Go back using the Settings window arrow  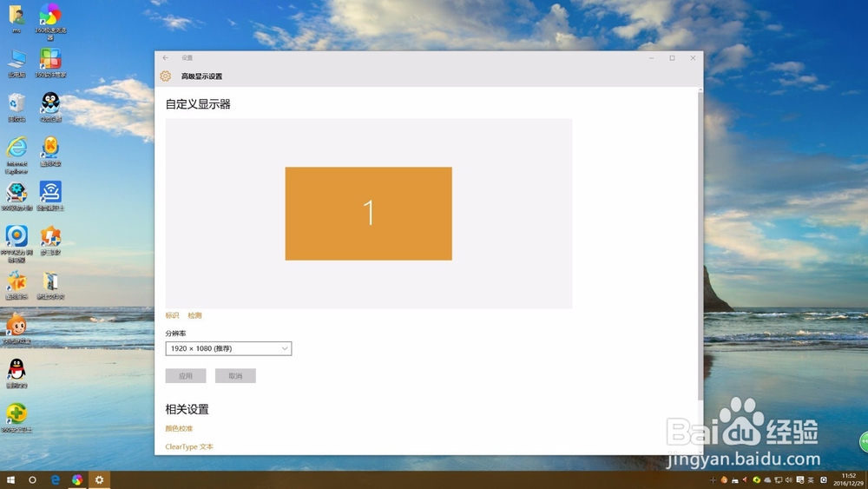pyautogui.click(x=166, y=57)
